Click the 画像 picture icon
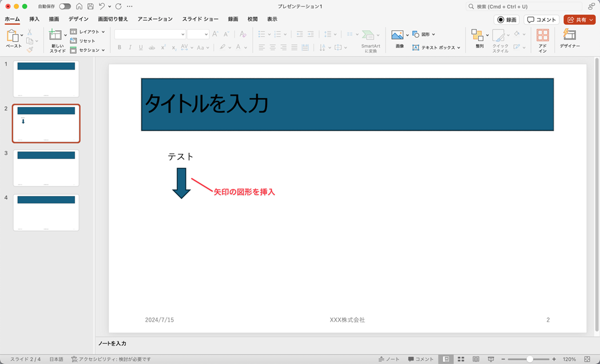Viewport: 600px width, 364px height. [398, 35]
